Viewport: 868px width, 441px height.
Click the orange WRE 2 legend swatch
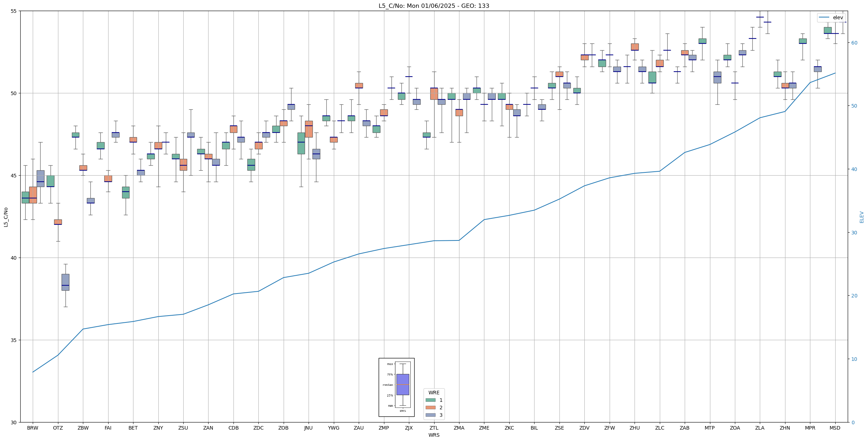click(430, 408)
